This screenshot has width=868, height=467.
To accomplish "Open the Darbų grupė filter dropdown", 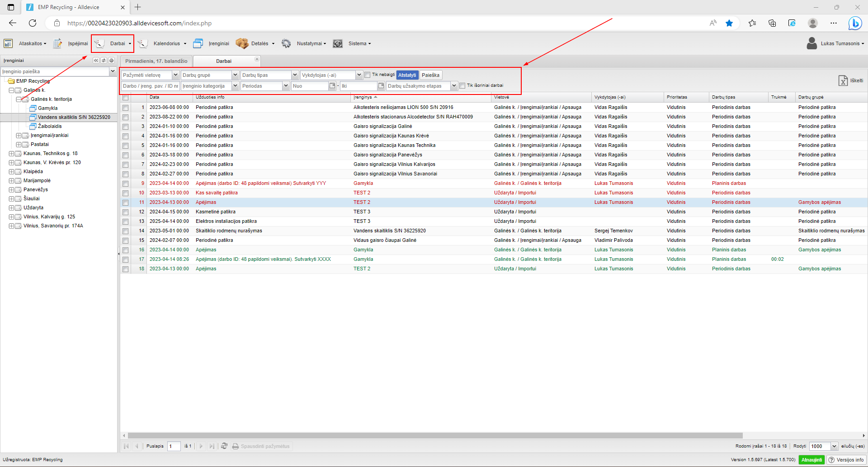I will tap(235, 75).
